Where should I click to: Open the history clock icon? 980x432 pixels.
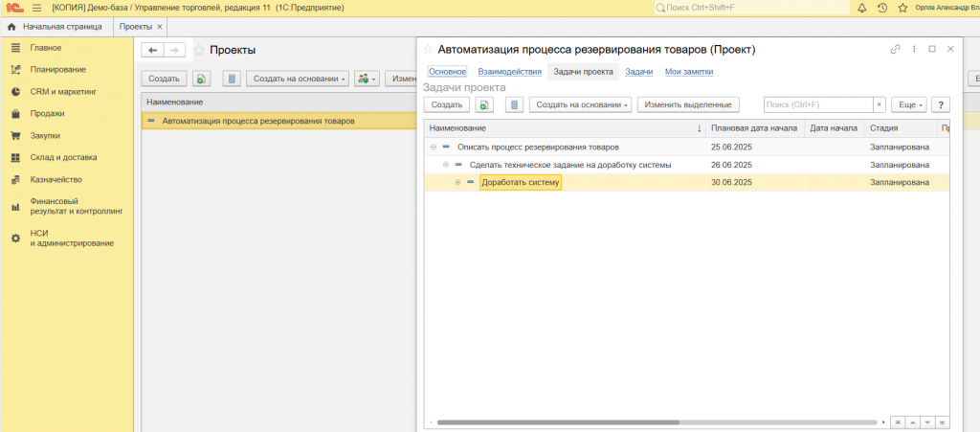pyautogui.click(x=881, y=8)
